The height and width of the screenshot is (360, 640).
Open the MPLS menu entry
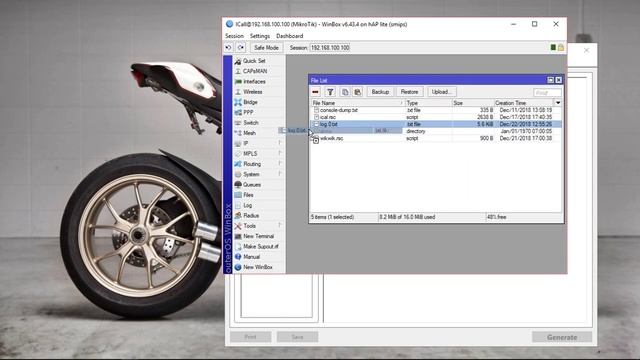(x=250, y=153)
